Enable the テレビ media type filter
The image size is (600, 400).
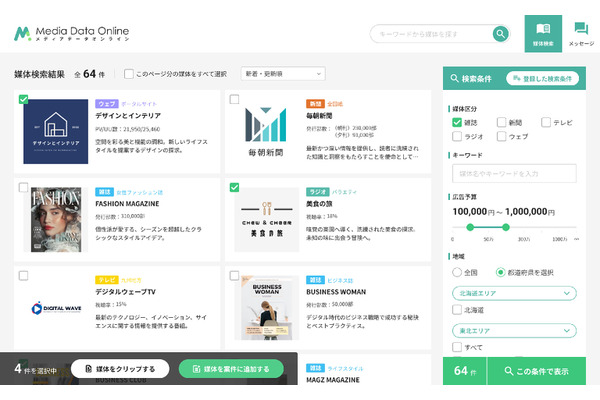(x=546, y=122)
